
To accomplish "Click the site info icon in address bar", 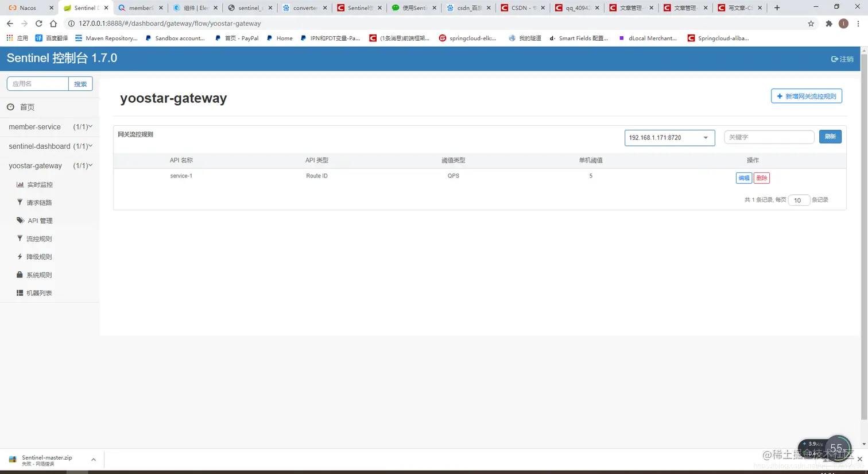I will (x=71, y=24).
